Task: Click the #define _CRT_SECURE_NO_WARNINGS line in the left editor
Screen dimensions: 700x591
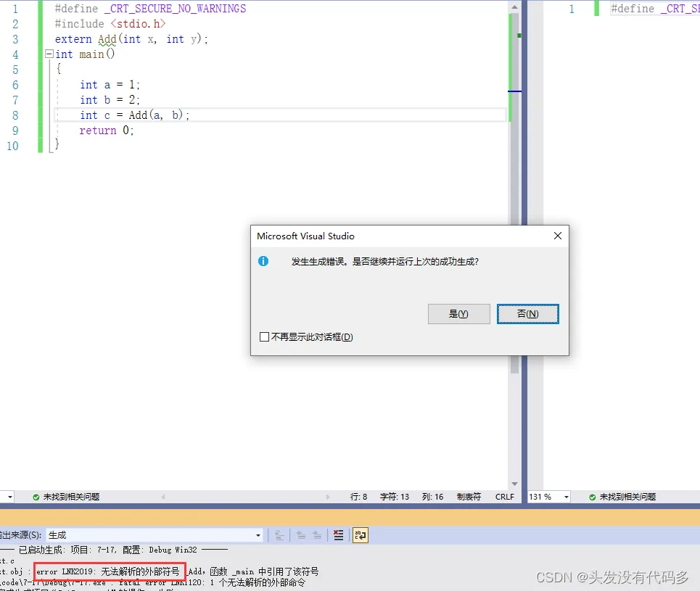Action: click(150, 9)
